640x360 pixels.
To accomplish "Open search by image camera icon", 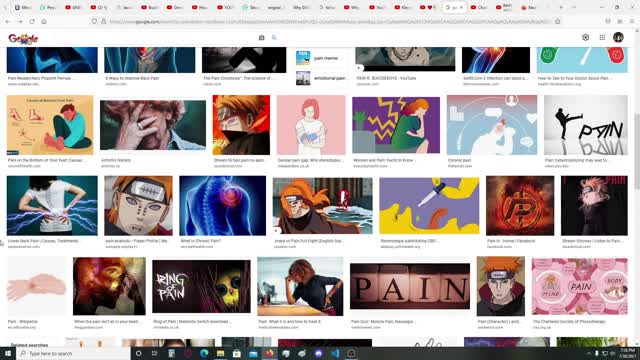I will point(262,38).
